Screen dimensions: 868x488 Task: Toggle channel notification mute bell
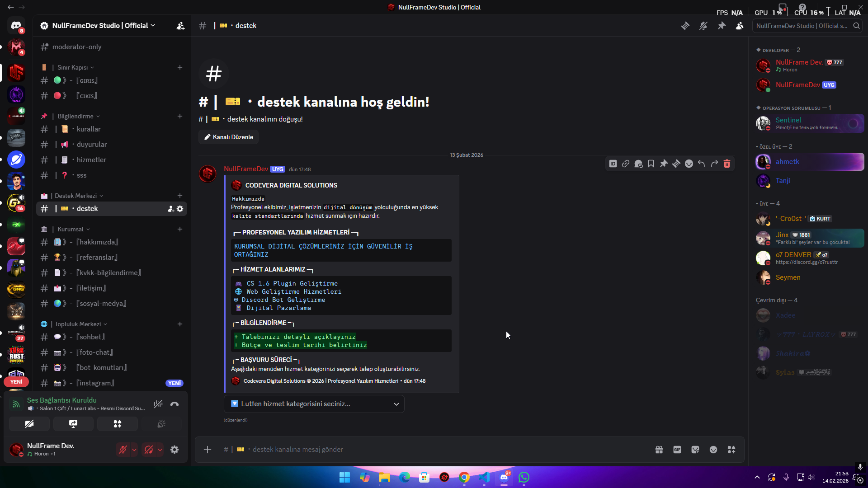click(703, 26)
